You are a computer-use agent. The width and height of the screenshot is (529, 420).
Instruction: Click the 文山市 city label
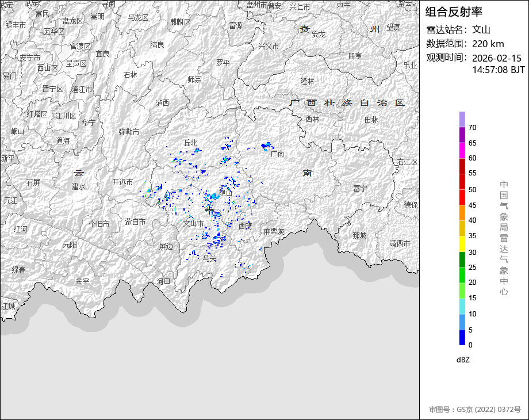[x=193, y=223]
